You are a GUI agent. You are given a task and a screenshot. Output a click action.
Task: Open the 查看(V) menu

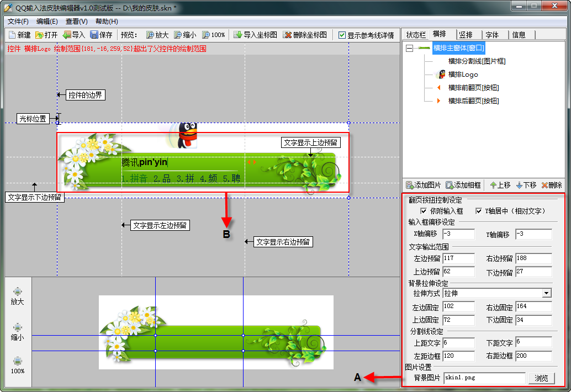tap(76, 22)
